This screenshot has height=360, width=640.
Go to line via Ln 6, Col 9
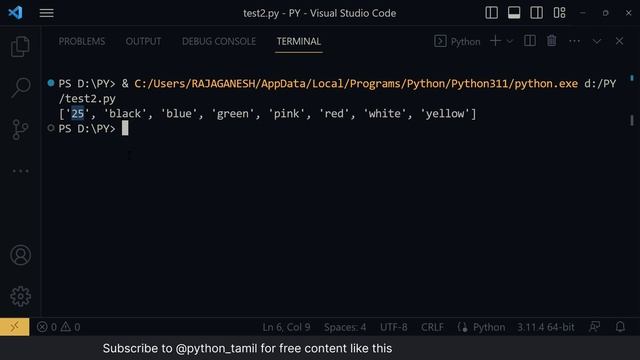click(x=286, y=327)
